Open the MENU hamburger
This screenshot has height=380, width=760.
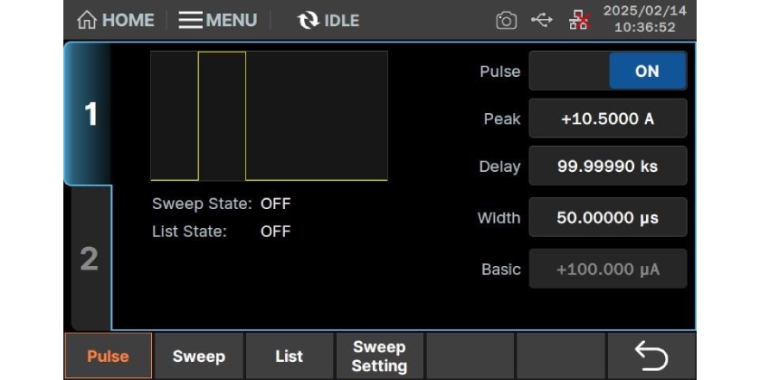tap(218, 20)
